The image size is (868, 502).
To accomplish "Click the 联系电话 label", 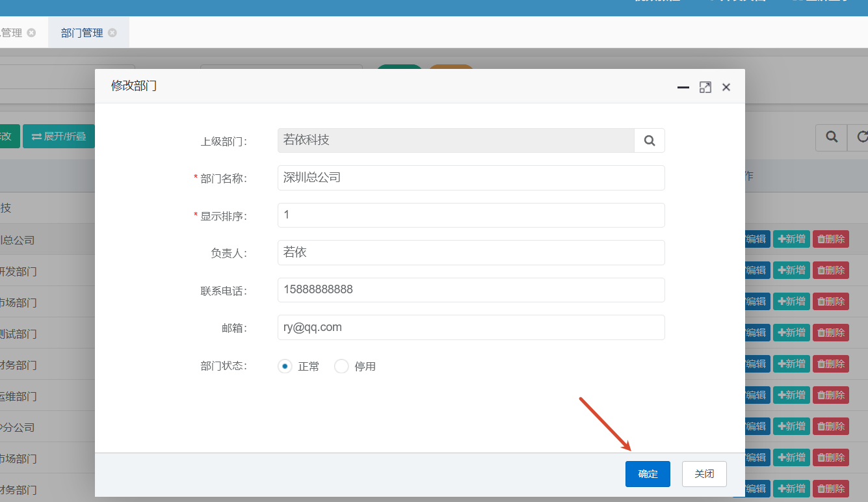I will click(x=224, y=291).
